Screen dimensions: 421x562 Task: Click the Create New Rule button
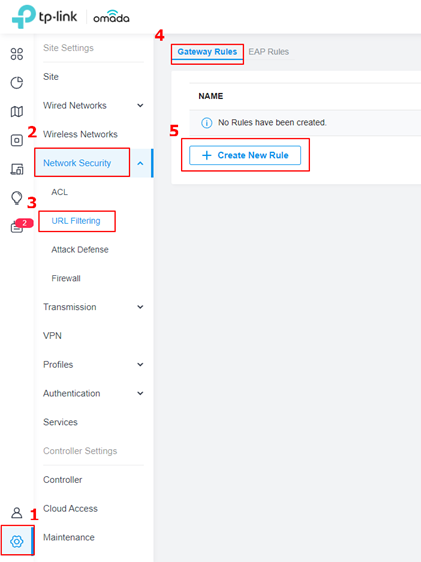[x=245, y=155]
